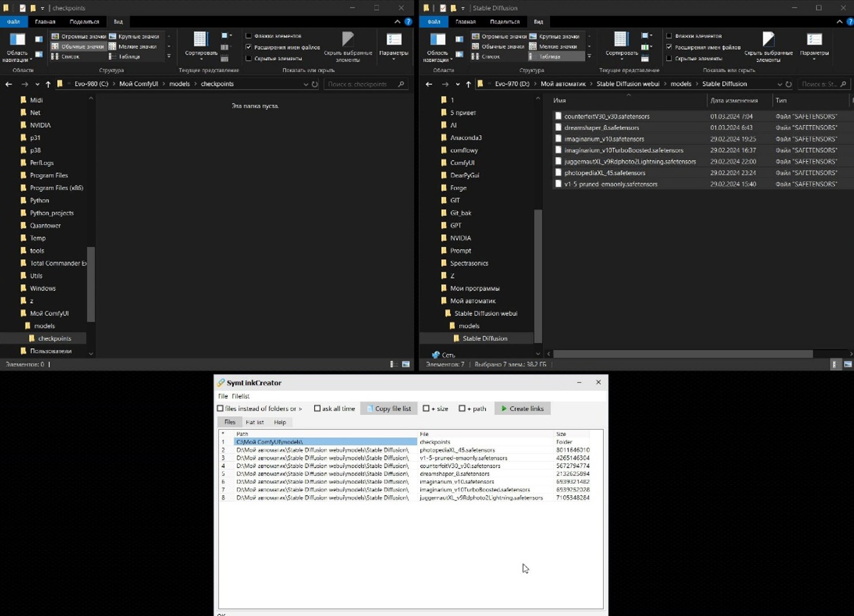Viewport: 854px width, 616px height.
Task: Switch to Help tab in SymlinkCreator
Action: [280, 422]
